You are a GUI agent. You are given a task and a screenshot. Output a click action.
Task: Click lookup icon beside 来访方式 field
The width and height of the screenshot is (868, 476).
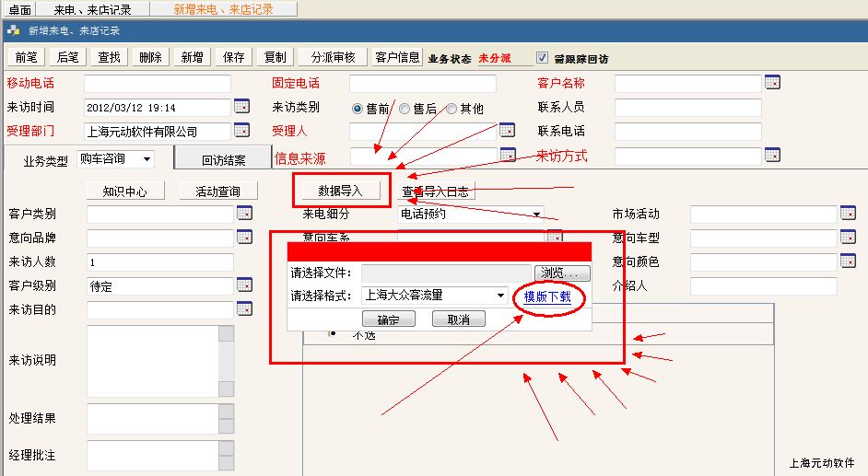(x=772, y=156)
